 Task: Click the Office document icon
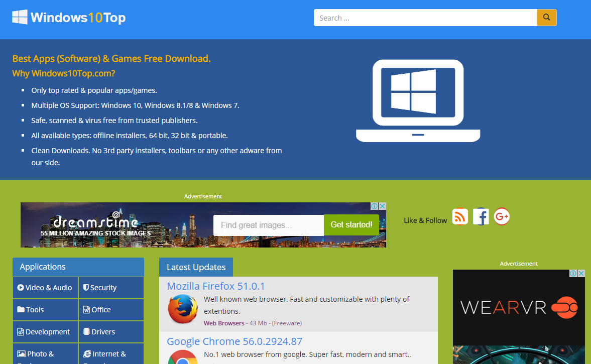point(86,310)
